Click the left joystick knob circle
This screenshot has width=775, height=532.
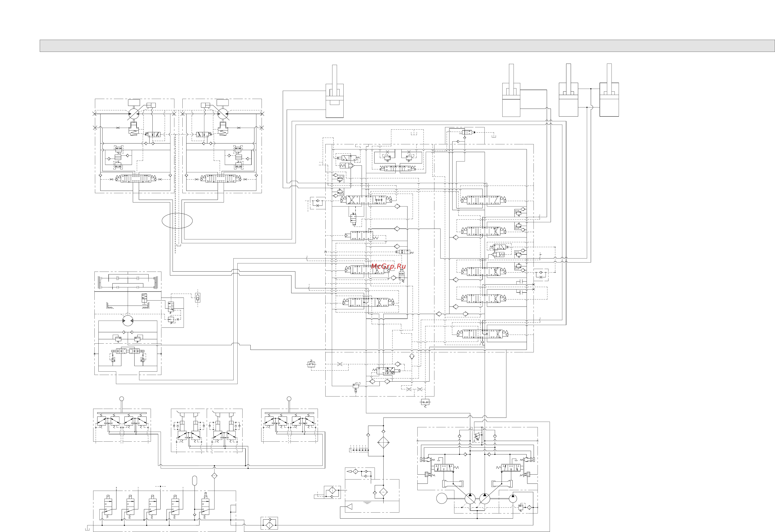click(122, 399)
